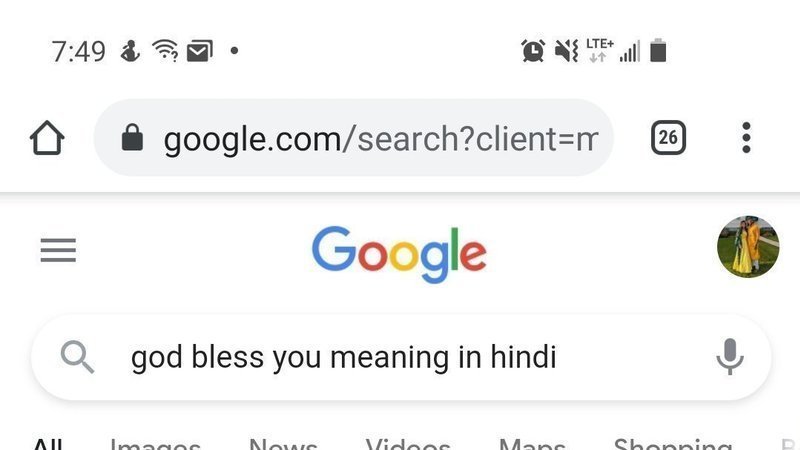Switch to the Shopping results tab

tap(672, 444)
